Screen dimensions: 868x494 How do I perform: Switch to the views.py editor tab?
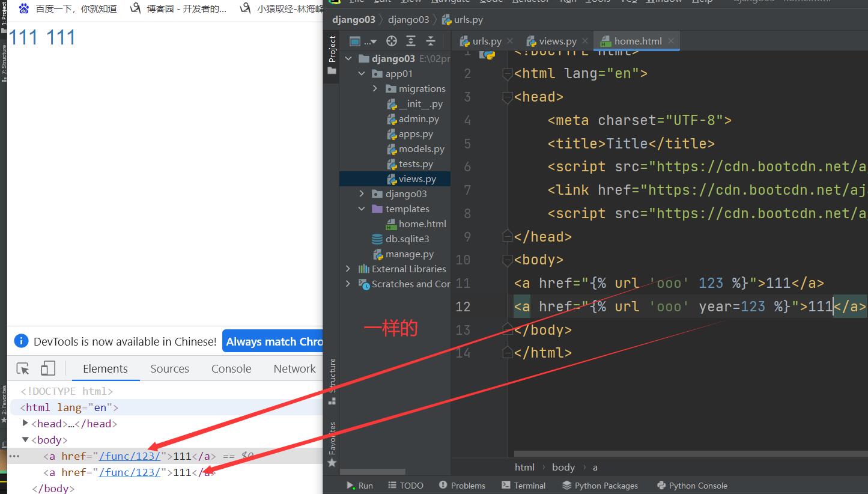(551, 41)
